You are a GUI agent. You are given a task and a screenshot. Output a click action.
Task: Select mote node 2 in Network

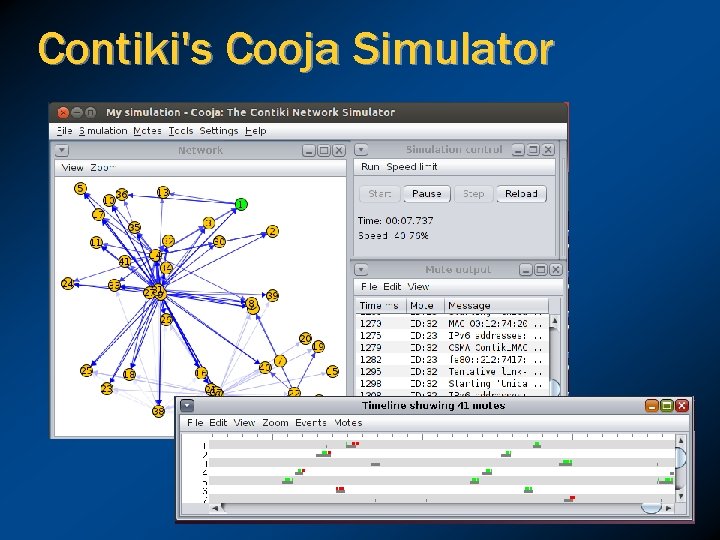(272, 231)
